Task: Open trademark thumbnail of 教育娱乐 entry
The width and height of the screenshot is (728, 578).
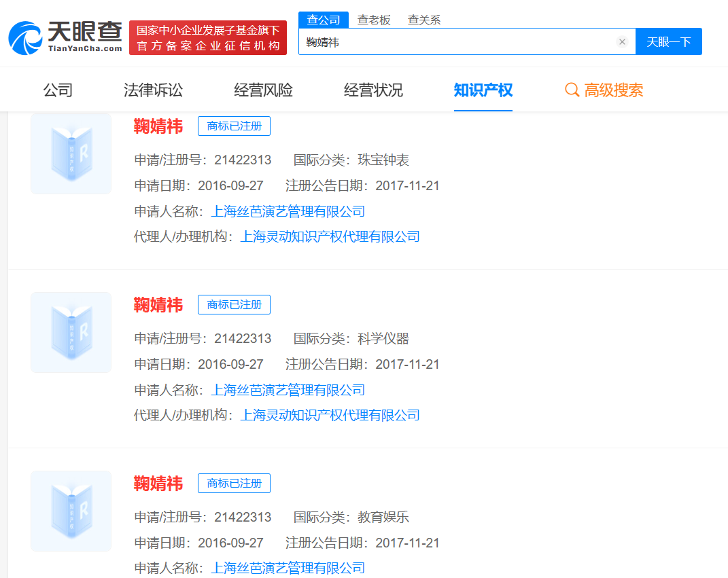Action: pos(71,511)
